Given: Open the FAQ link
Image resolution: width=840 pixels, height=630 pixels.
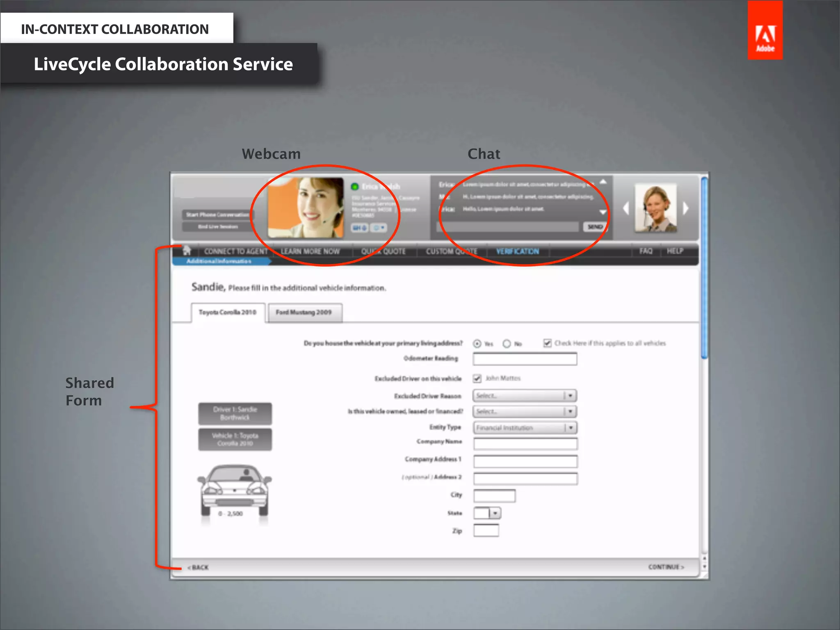Looking at the screenshot, I should pyautogui.click(x=646, y=251).
